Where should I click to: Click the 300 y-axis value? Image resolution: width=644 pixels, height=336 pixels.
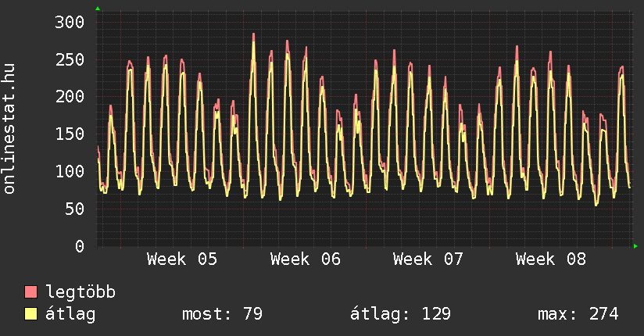pyautogui.click(x=69, y=22)
